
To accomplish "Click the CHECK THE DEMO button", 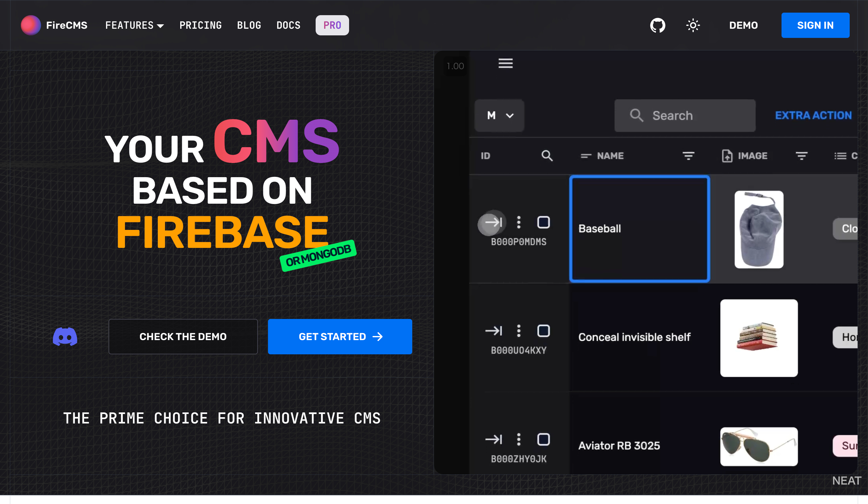I will coord(183,337).
